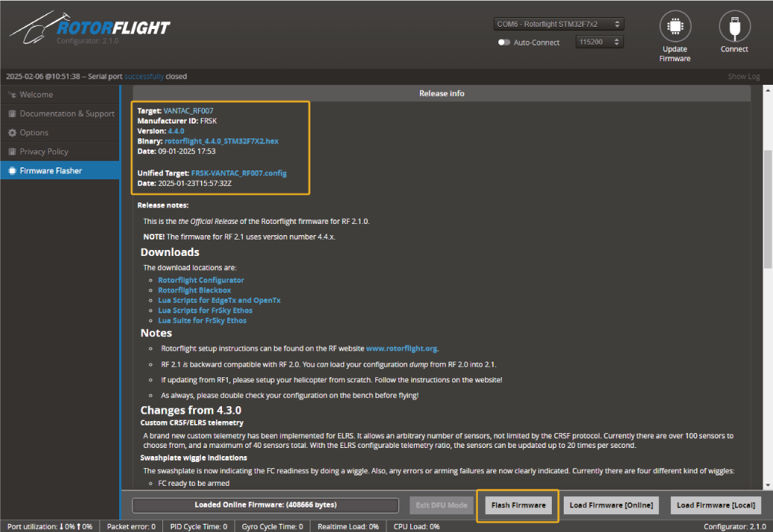Open the www.rotorflight.org link
773x532 pixels.
click(401, 347)
